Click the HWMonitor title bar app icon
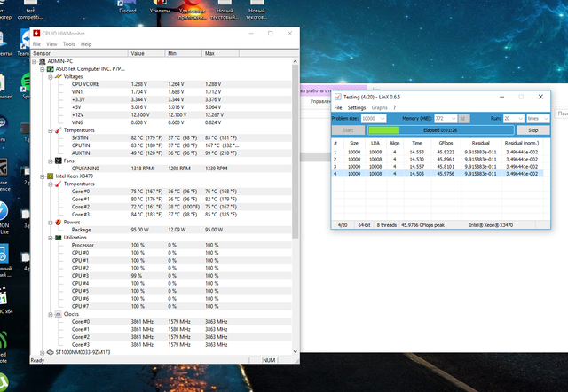This screenshot has height=392, width=568. pyautogui.click(x=36, y=34)
